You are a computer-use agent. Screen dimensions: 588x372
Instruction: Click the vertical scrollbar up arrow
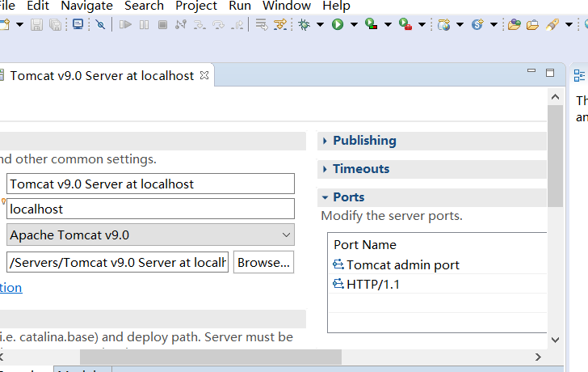point(556,97)
